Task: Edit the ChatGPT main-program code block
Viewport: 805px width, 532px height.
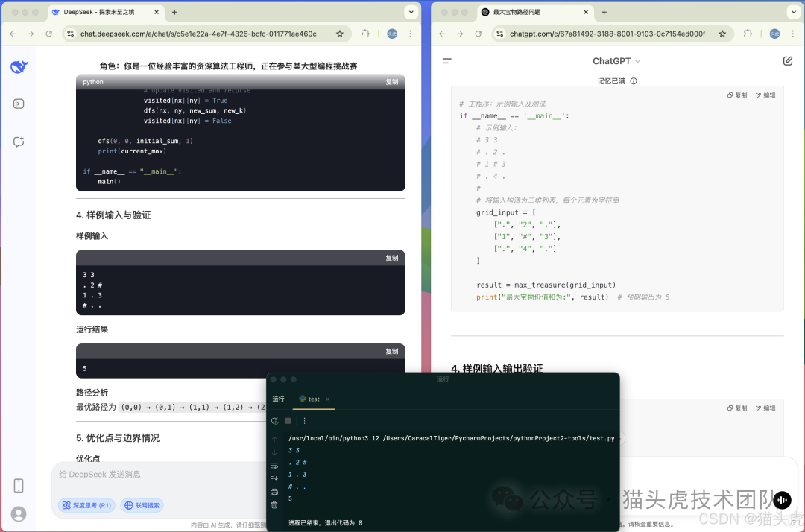Action: 765,95
